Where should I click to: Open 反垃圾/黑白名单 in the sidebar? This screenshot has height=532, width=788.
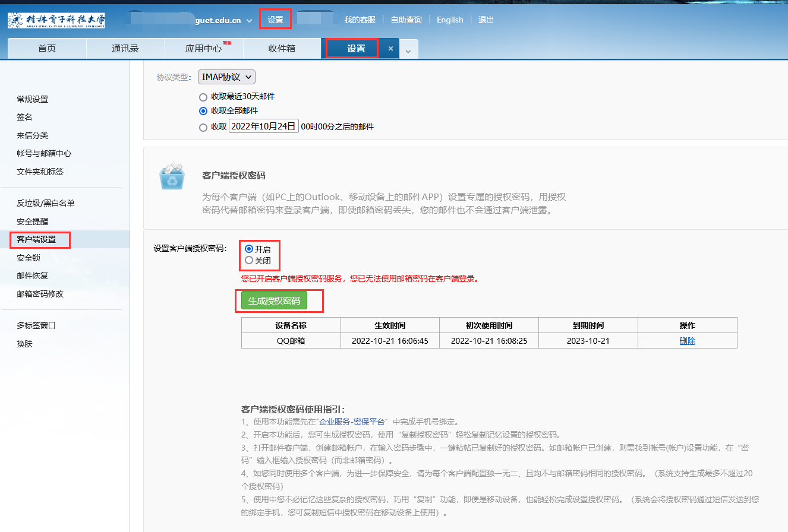click(x=46, y=203)
